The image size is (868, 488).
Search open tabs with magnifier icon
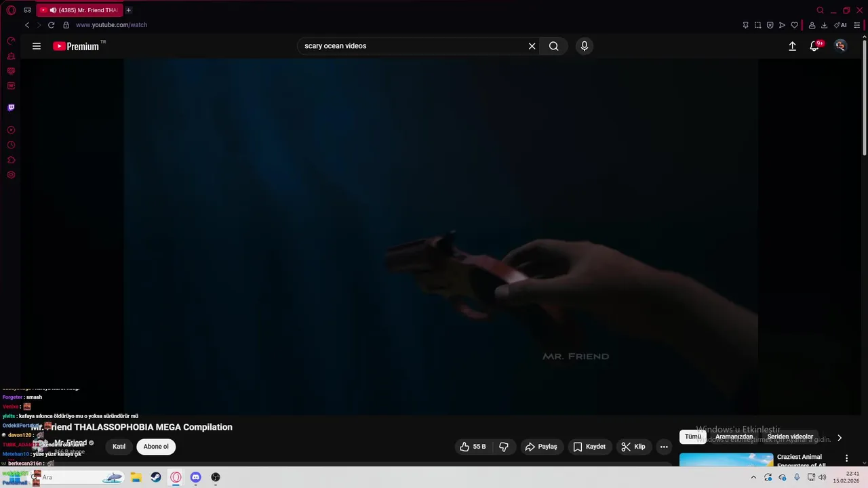[x=820, y=10]
